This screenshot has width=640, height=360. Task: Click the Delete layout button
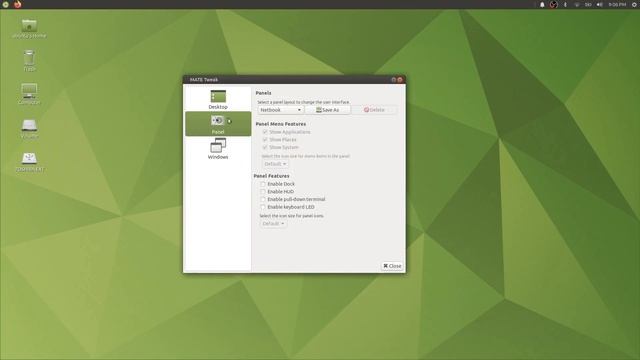click(374, 110)
